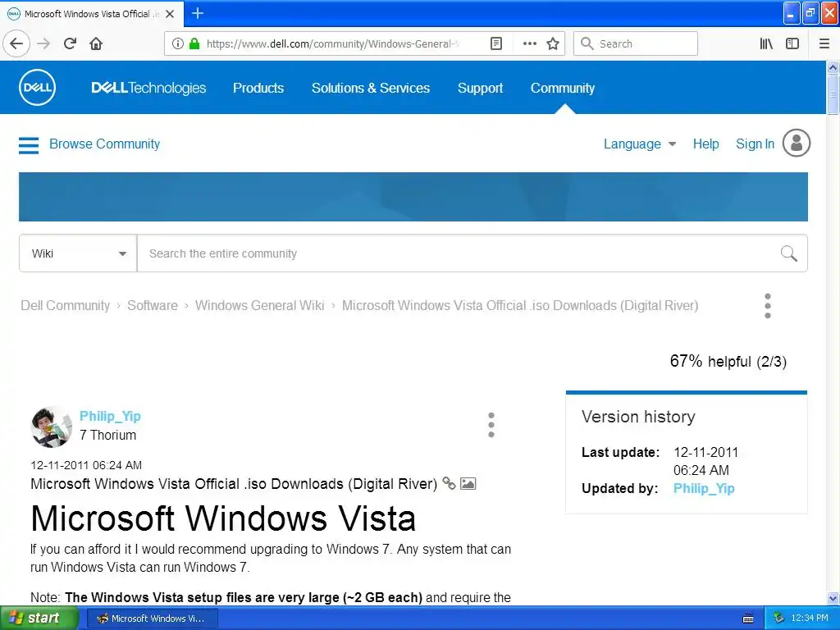The image size is (840, 630).
Task: Open article options menu beside Philip_Yip
Action: point(491,426)
